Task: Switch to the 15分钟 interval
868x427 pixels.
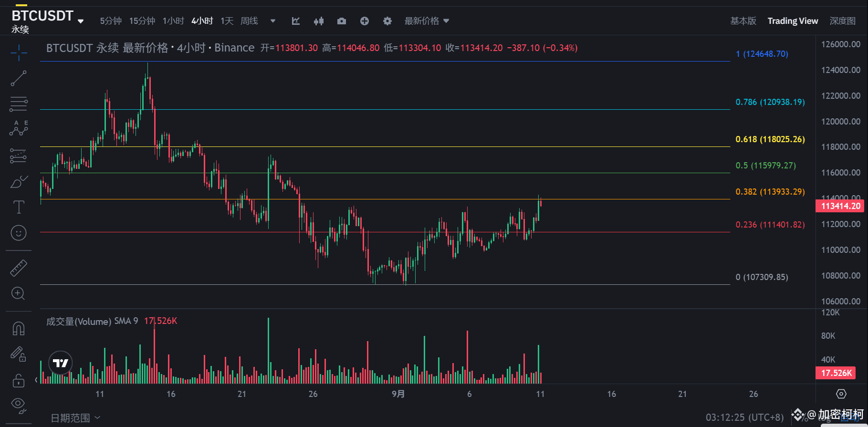Action: tap(142, 21)
